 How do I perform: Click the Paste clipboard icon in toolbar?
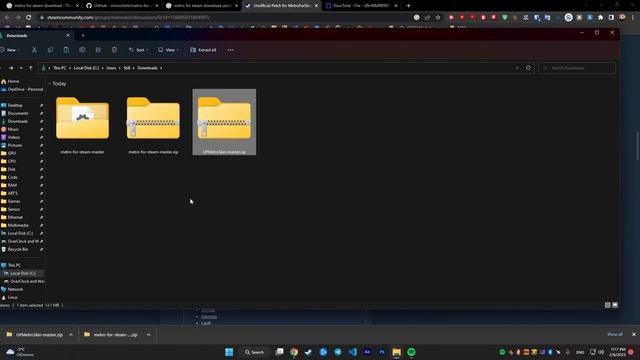(66, 50)
